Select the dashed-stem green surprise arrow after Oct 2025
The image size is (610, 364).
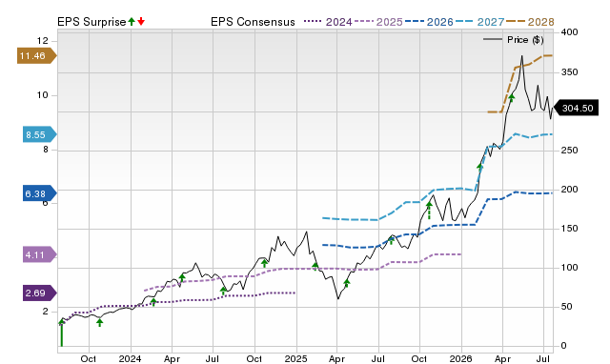pyautogui.click(x=429, y=211)
